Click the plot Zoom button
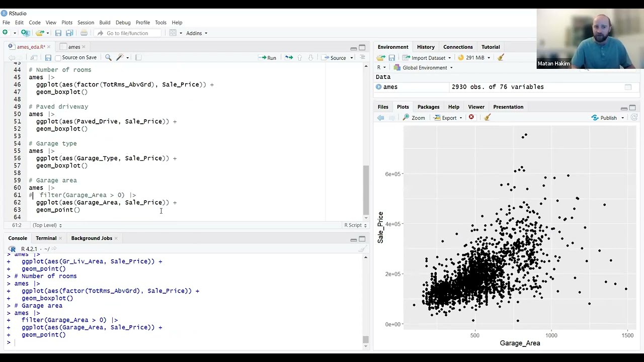The height and width of the screenshot is (362, 644). click(x=414, y=118)
